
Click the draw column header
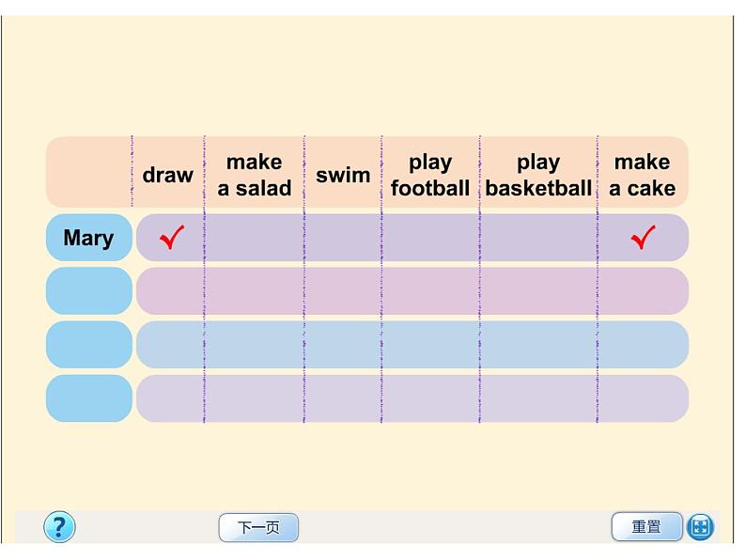point(168,175)
